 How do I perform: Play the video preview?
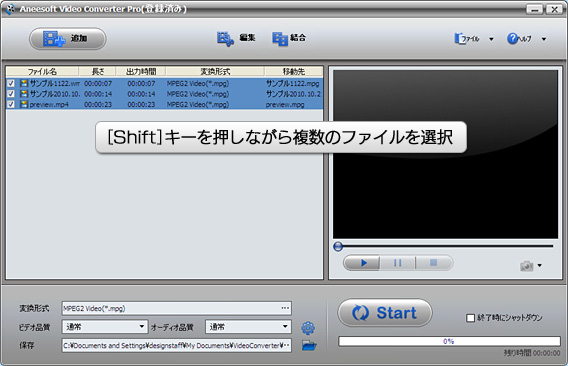(362, 263)
